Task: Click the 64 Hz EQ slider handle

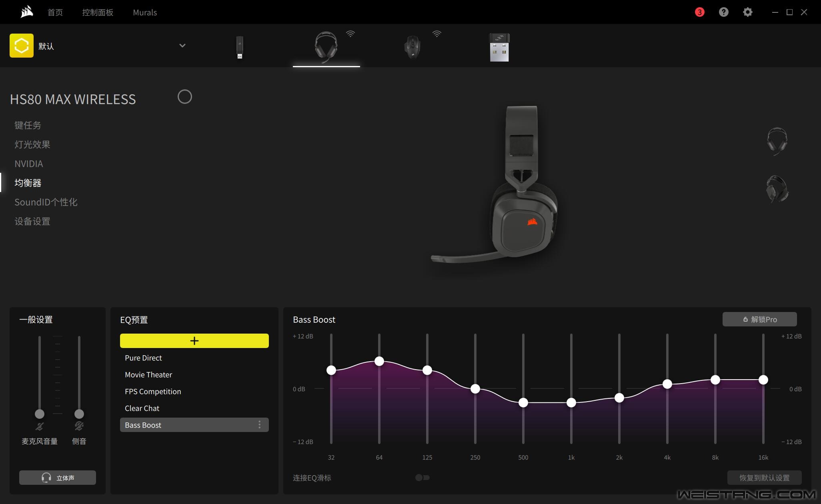Action: (x=379, y=361)
